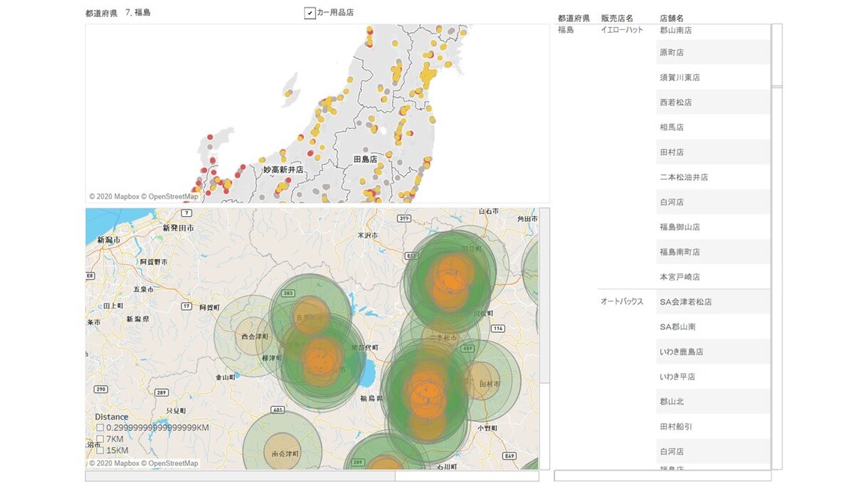Select the いわき平店 row

pyautogui.click(x=714, y=376)
